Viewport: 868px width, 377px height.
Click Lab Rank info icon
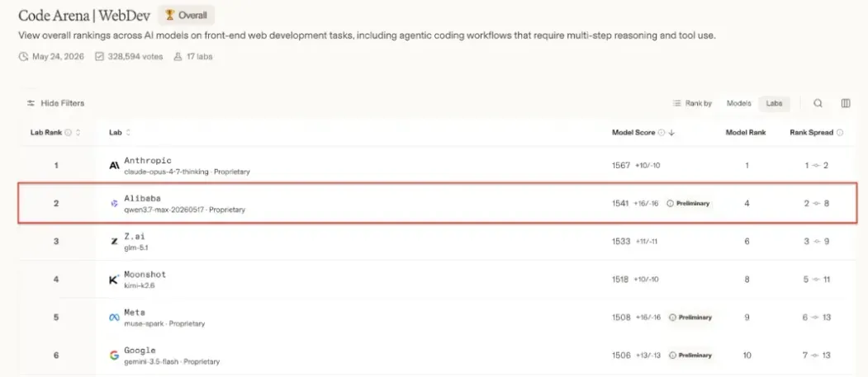pos(68,133)
